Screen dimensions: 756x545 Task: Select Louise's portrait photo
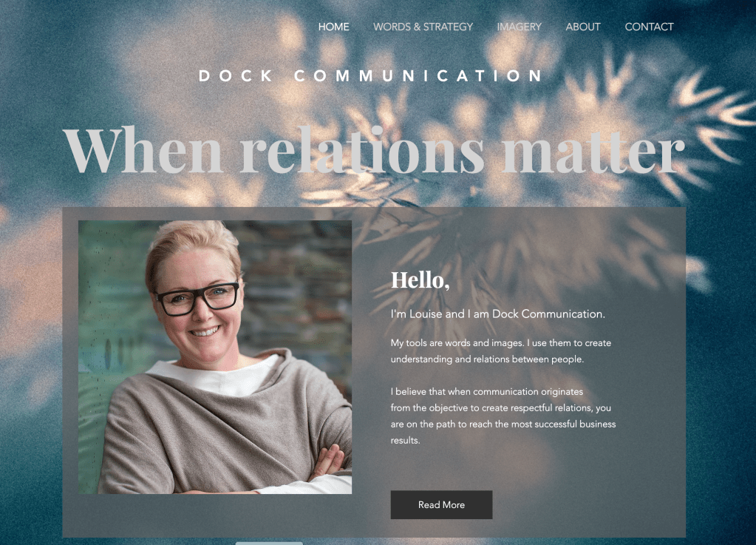tap(215, 357)
